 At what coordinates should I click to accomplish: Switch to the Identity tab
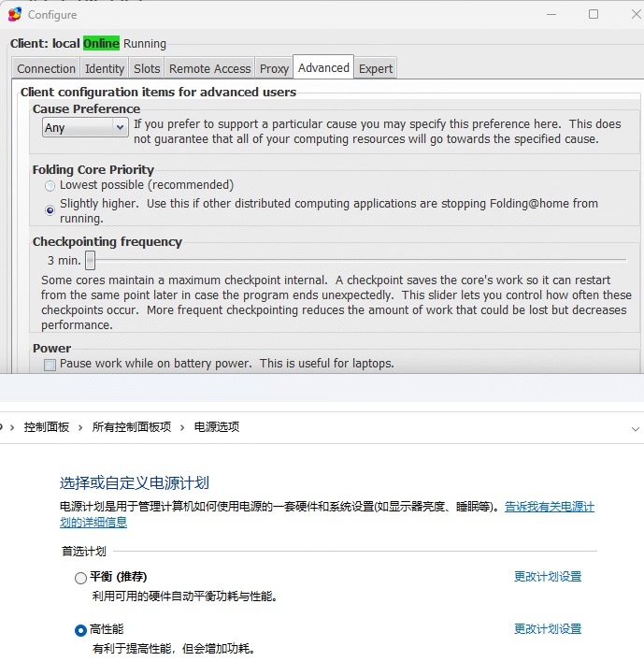coord(105,68)
